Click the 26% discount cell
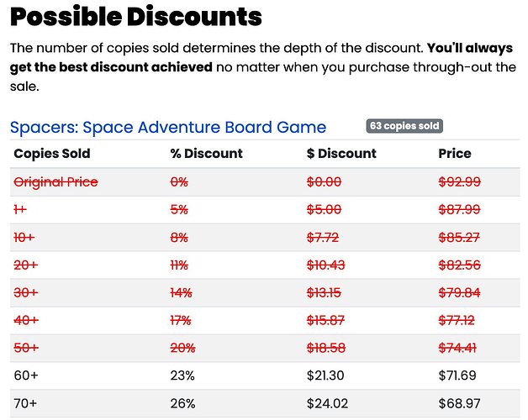The image size is (528, 420). pyautogui.click(x=182, y=403)
